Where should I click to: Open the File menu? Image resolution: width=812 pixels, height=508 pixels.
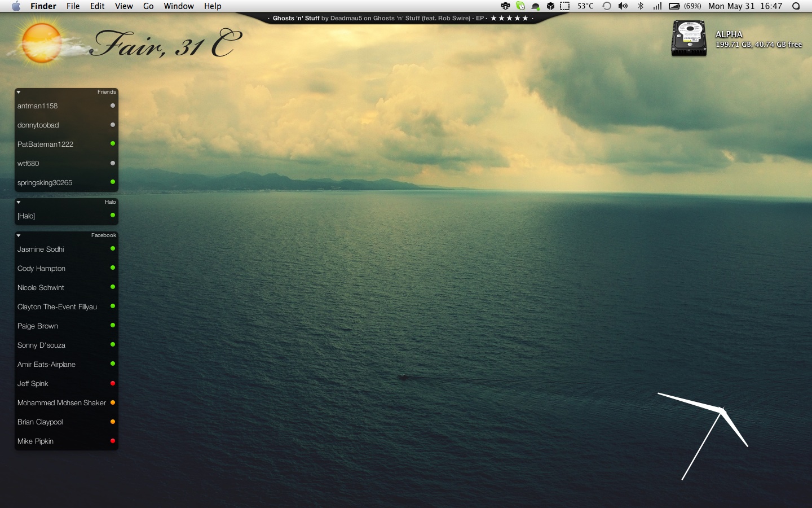tap(73, 6)
